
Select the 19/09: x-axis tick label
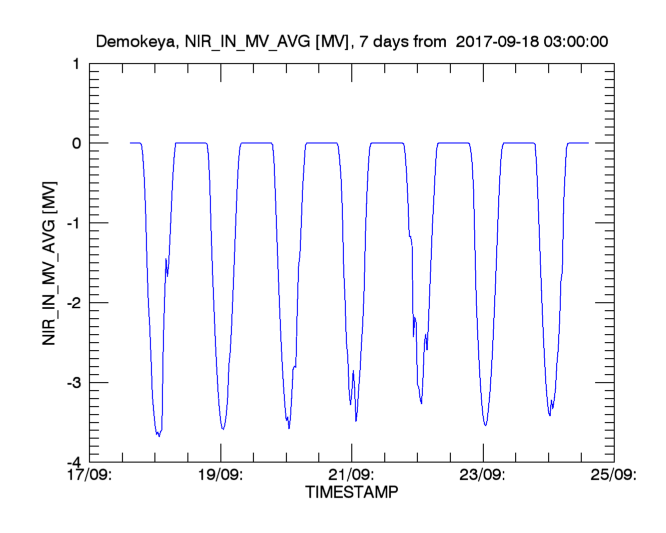click(220, 475)
